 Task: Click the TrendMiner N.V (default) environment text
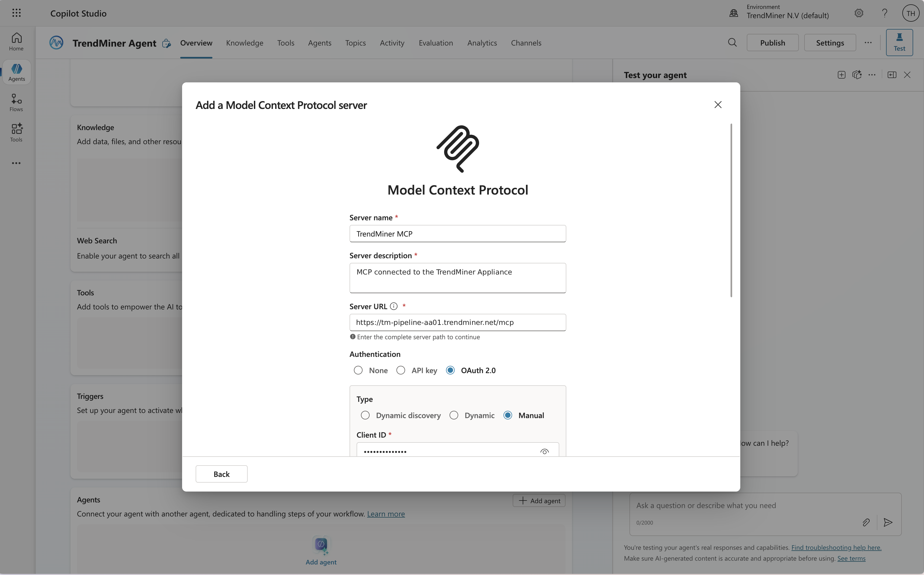coord(787,16)
